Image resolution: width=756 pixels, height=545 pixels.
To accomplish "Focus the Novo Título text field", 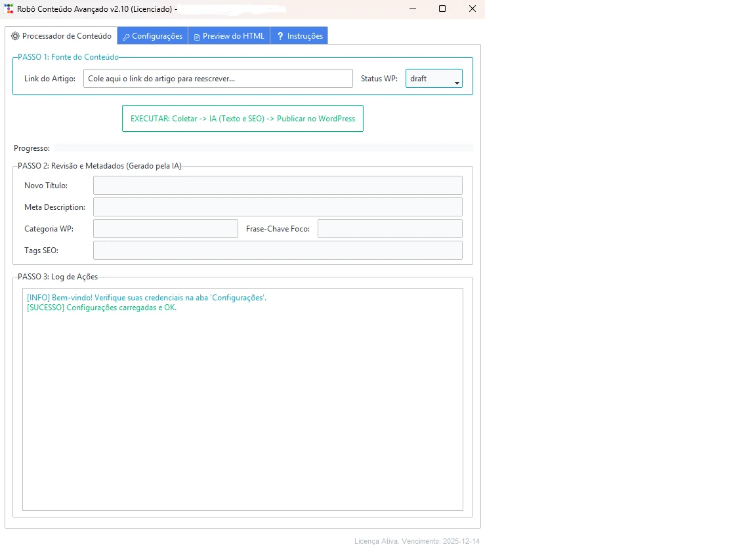I will [278, 186].
